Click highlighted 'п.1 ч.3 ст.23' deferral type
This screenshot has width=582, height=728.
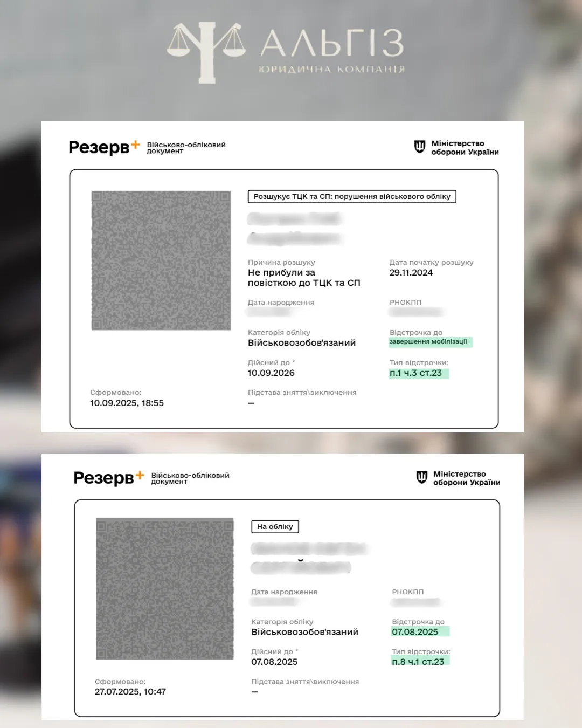[x=418, y=373]
